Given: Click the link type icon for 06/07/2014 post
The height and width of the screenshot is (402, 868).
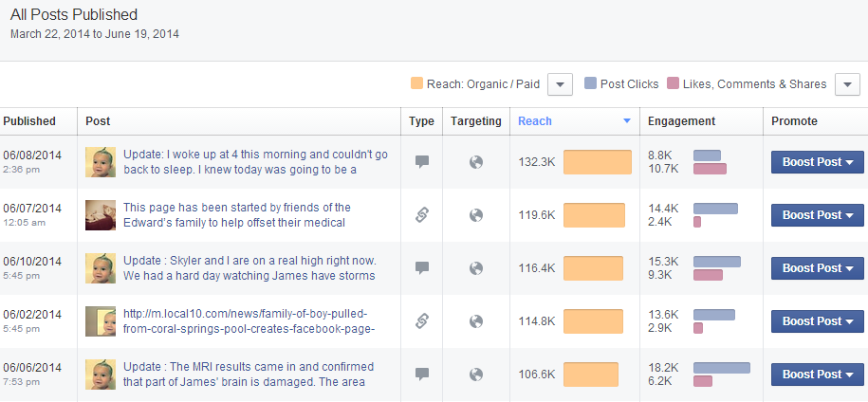Looking at the screenshot, I should pos(422,215).
